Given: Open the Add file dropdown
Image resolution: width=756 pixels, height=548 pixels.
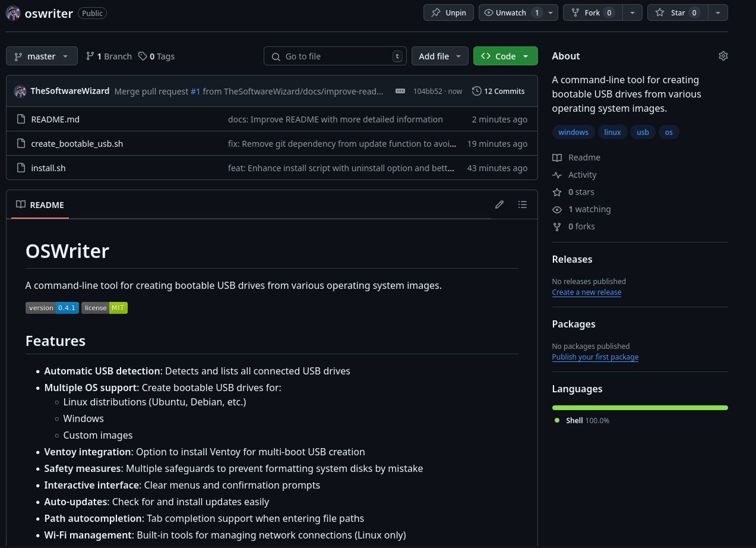Looking at the screenshot, I should [439, 56].
